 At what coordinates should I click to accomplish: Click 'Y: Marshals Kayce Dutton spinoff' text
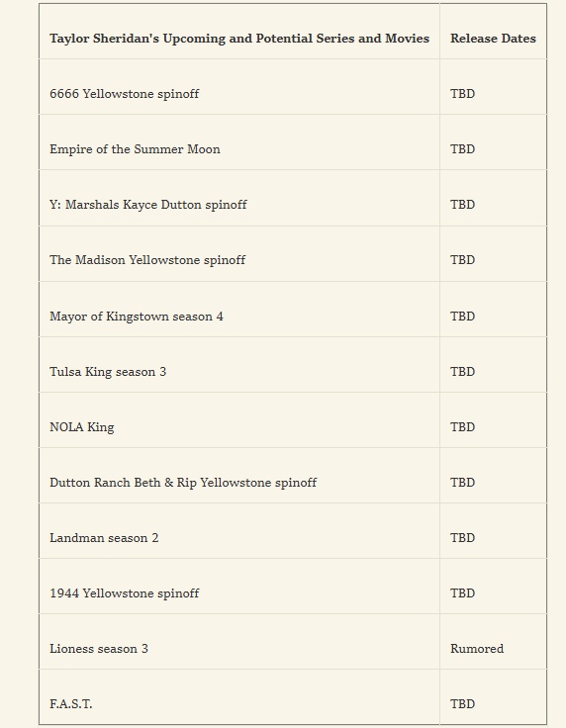coord(148,205)
